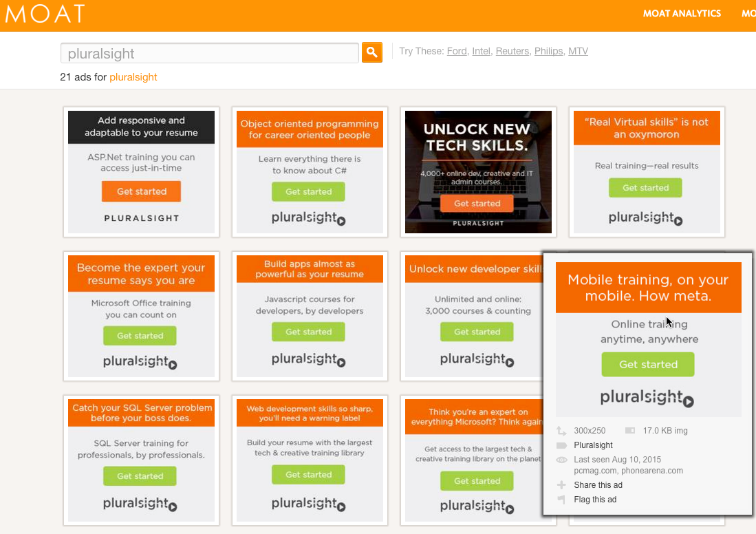
Task: Open the Intel example search link
Action: [x=481, y=51]
